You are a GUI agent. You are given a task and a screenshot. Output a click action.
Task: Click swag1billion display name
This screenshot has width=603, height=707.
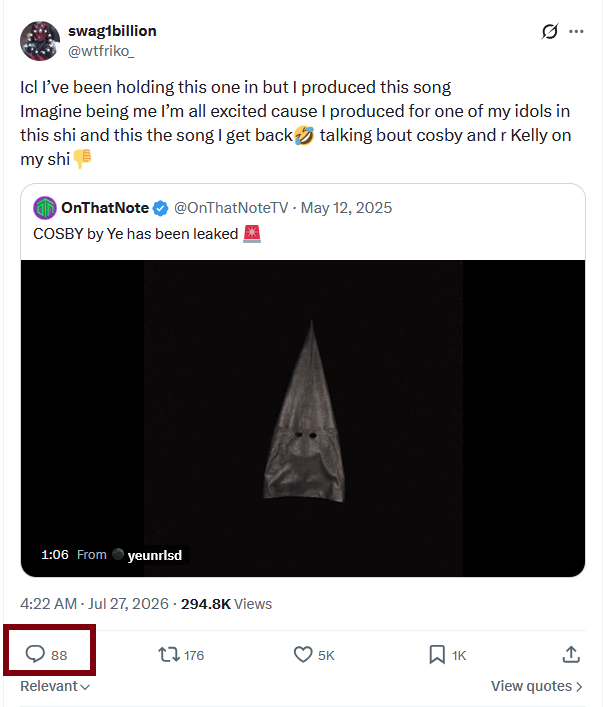coord(112,31)
